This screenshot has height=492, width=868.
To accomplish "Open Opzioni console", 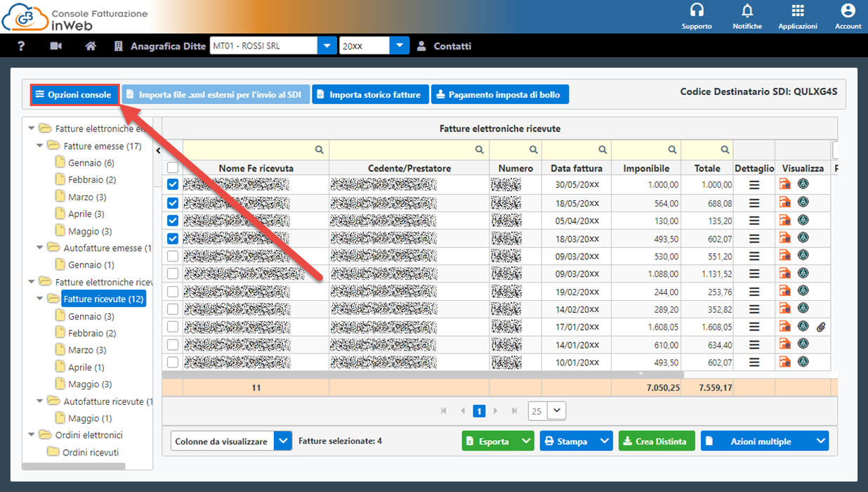I will click(74, 95).
